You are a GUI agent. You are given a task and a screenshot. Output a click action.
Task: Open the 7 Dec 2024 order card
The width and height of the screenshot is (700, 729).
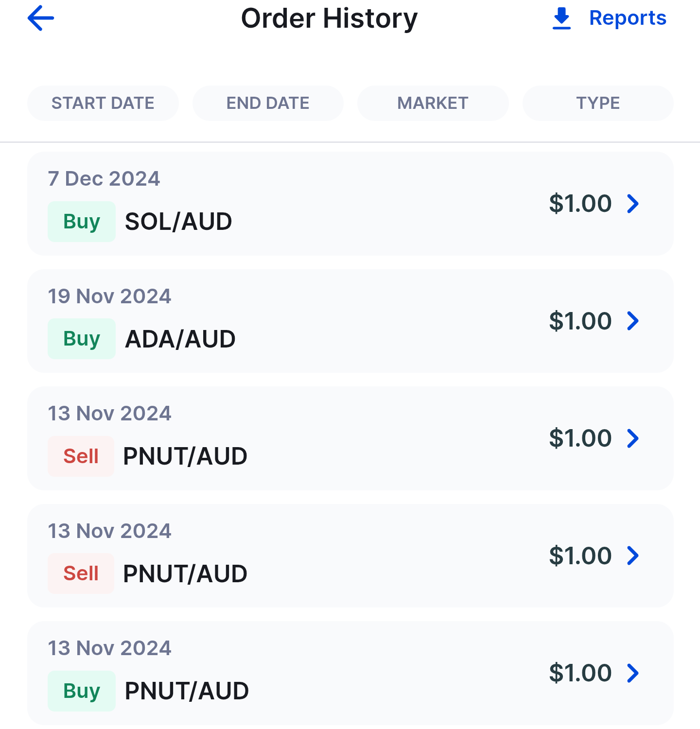(350, 204)
